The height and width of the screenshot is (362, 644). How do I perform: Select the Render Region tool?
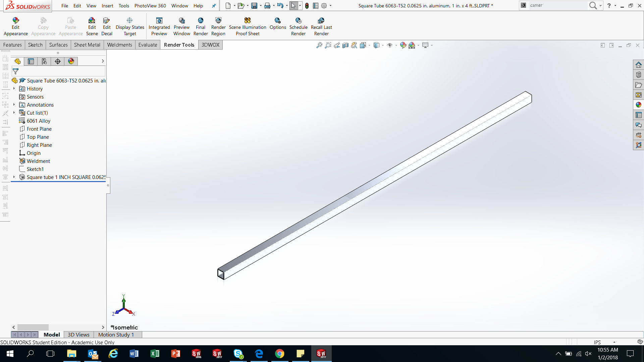218,26
